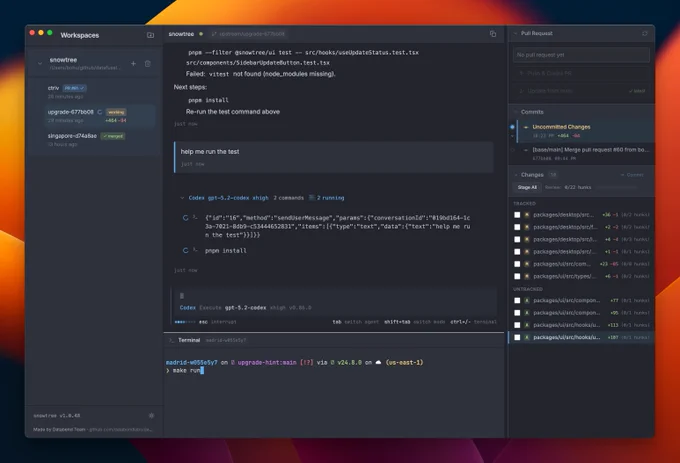
Task: Check the tracked file with +4 -4
Action: pyautogui.click(x=517, y=239)
